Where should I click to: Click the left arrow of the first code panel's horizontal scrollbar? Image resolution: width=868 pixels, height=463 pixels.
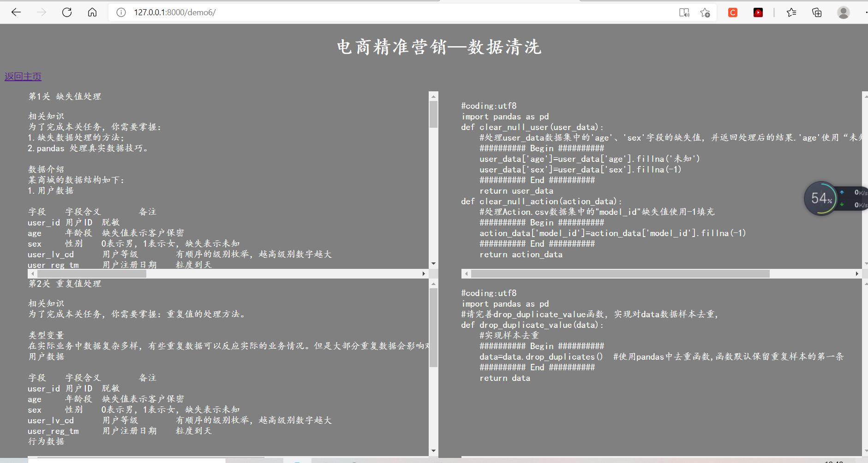pyautogui.click(x=466, y=273)
